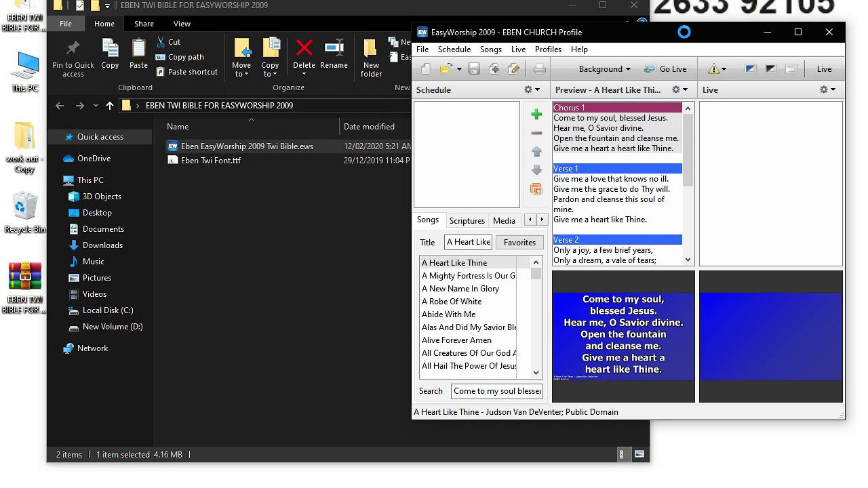Expand the Move to dropdown in the ribbon

[x=241, y=74]
